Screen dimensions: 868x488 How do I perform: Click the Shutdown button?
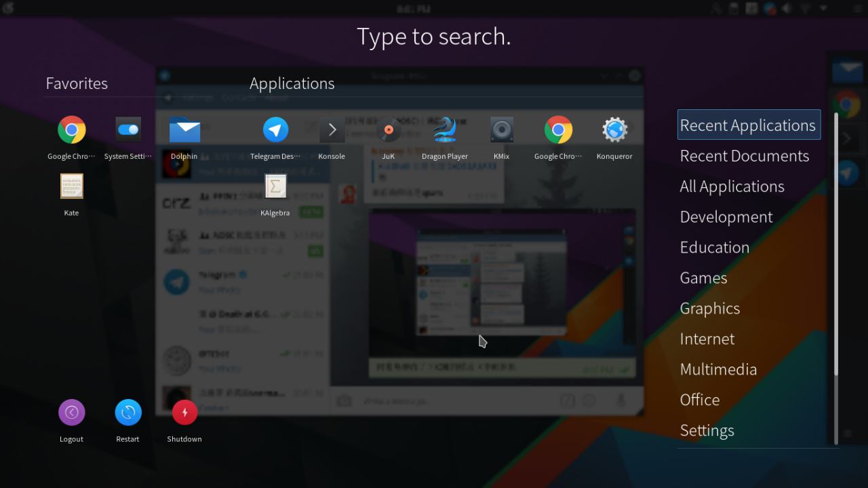pos(184,412)
